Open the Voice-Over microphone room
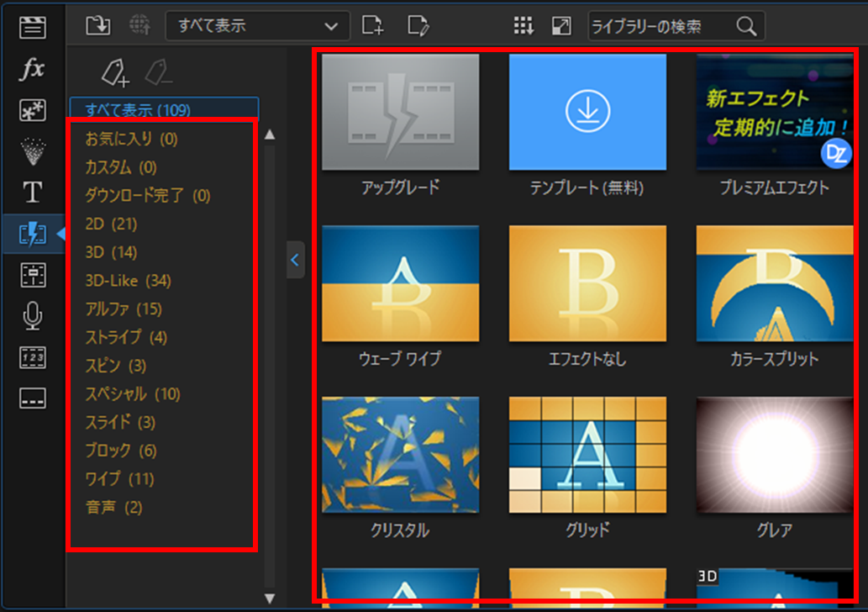This screenshot has height=612, width=868. pyautogui.click(x=33, y=316)
